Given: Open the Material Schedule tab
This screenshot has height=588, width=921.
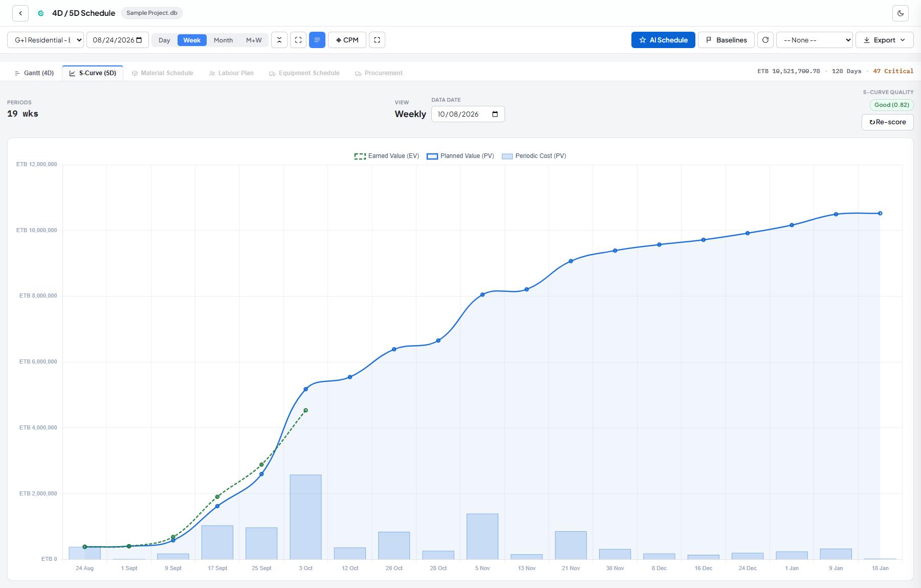Looking at the screenshot, I should tap(163, 73).
